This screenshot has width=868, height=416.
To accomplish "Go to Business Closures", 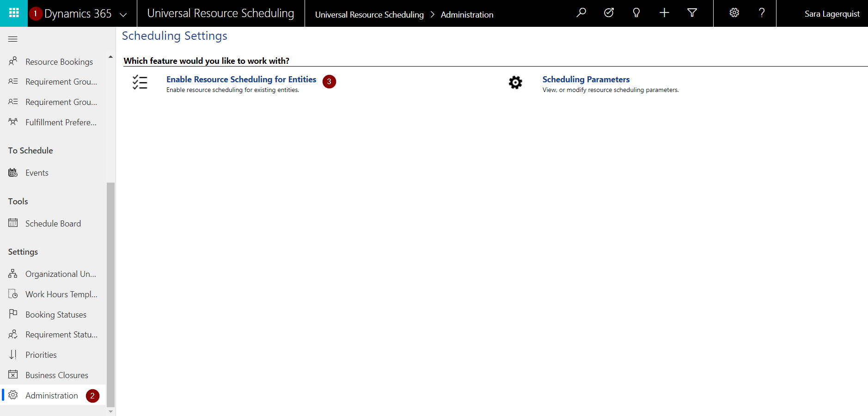I will coord(56,375).
